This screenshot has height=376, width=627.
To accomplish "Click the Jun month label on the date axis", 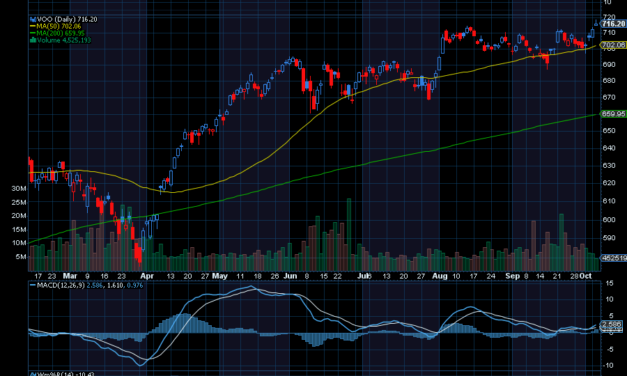I will coord(290,276).
